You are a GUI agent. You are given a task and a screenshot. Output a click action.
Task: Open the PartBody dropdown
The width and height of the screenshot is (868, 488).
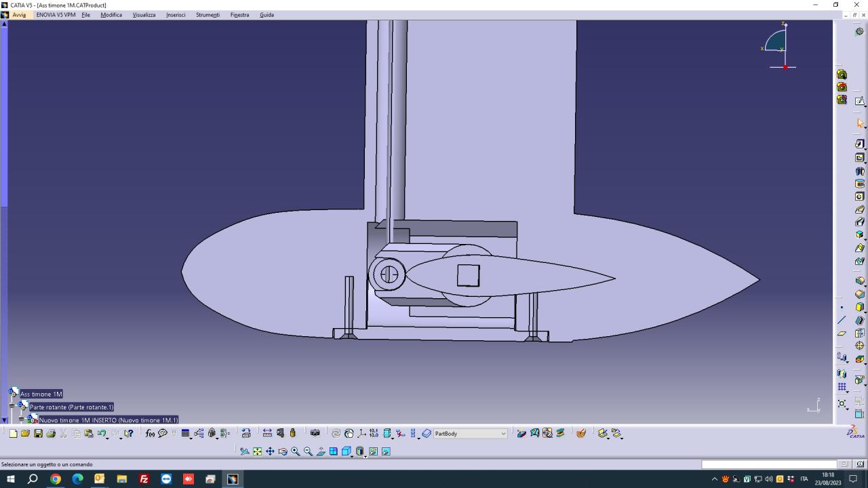[503, 434]
